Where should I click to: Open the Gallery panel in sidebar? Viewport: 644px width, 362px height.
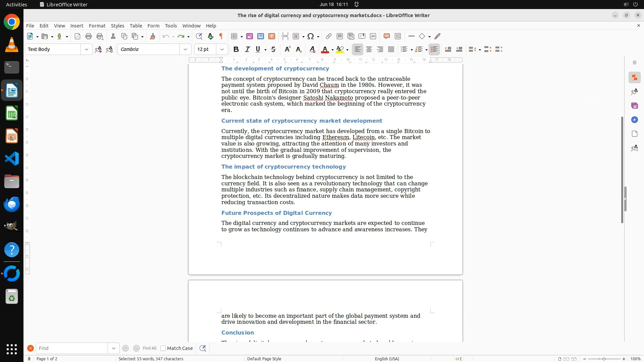[x=634, y=106]
